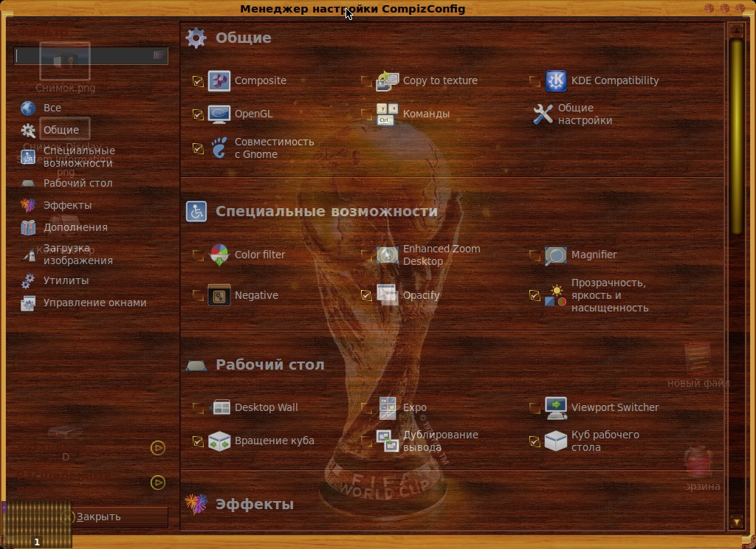Click the gears icon beside Утилиты
The width and height of the screenshot is (756, 549).
click(28, 280)
